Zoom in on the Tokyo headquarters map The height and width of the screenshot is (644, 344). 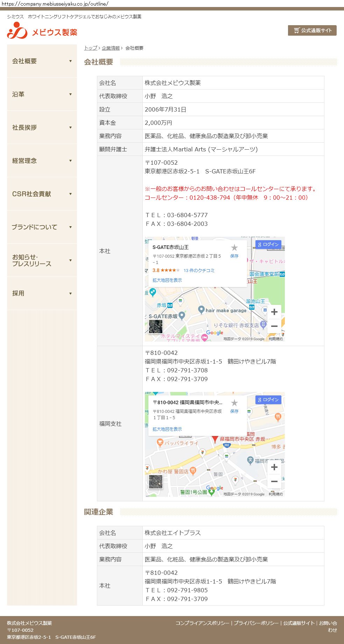[274, 312]
